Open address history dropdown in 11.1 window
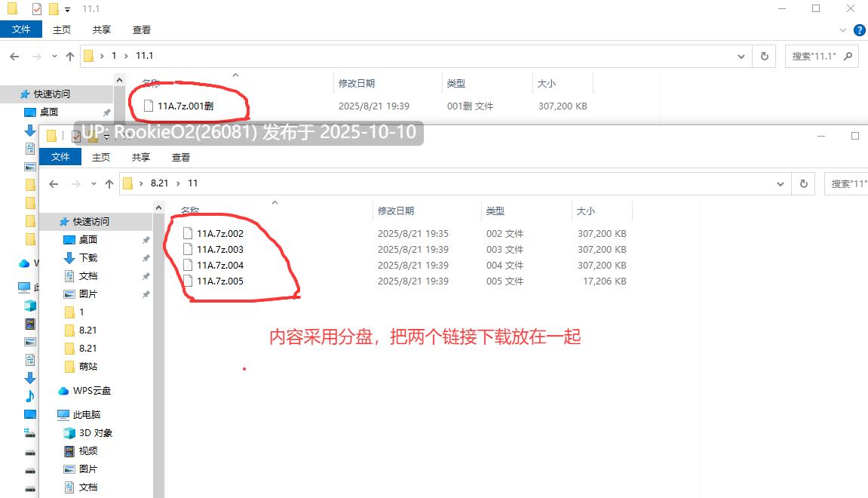This screenshot has width=868, height=498. [741, 56]
